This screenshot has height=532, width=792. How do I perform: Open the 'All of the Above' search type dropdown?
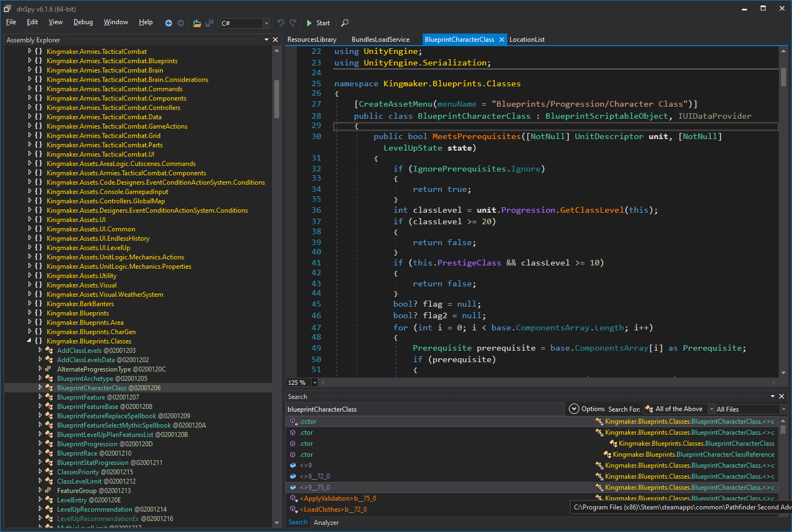pyautogui.click(x=711, y=409)
